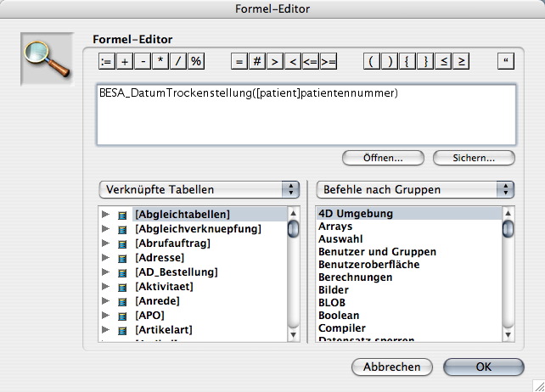
Task: Insert the not-equal # operator
Action: click(257, 61)
